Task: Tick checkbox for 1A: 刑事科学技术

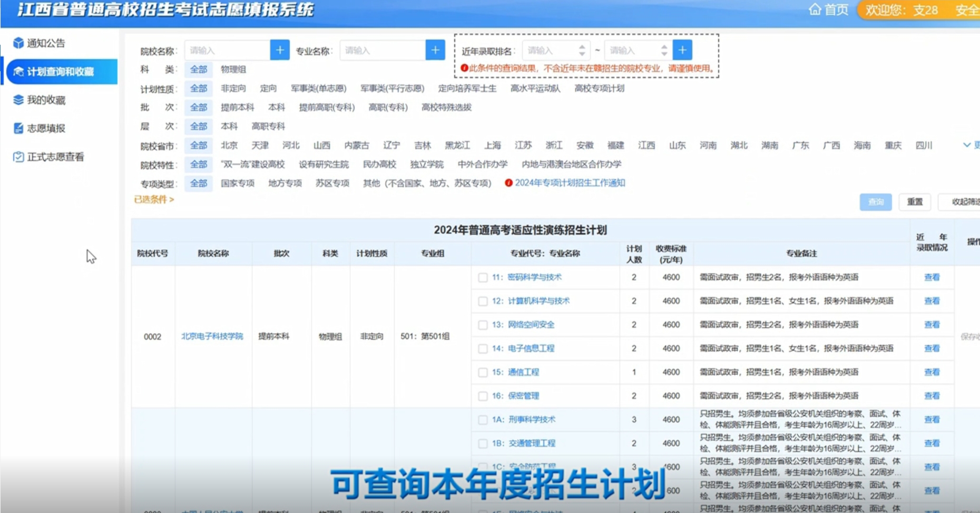Action: 483,420
